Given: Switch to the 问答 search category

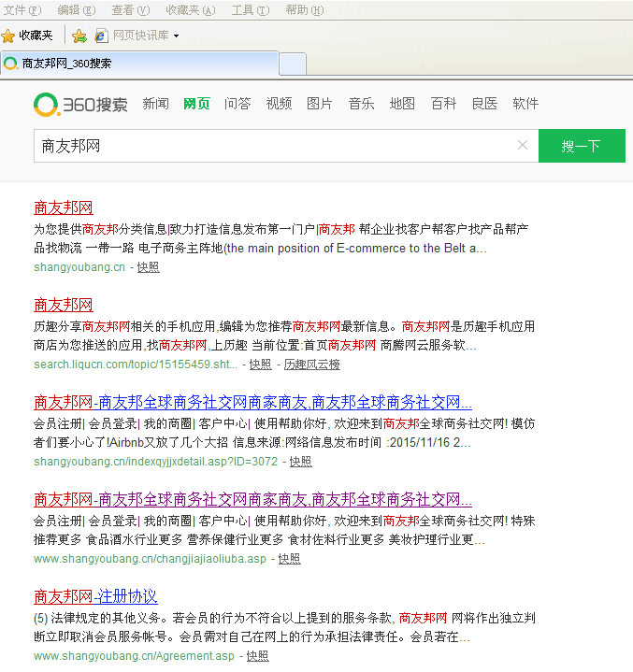Looking at the screenshot, I should (237, 104).
